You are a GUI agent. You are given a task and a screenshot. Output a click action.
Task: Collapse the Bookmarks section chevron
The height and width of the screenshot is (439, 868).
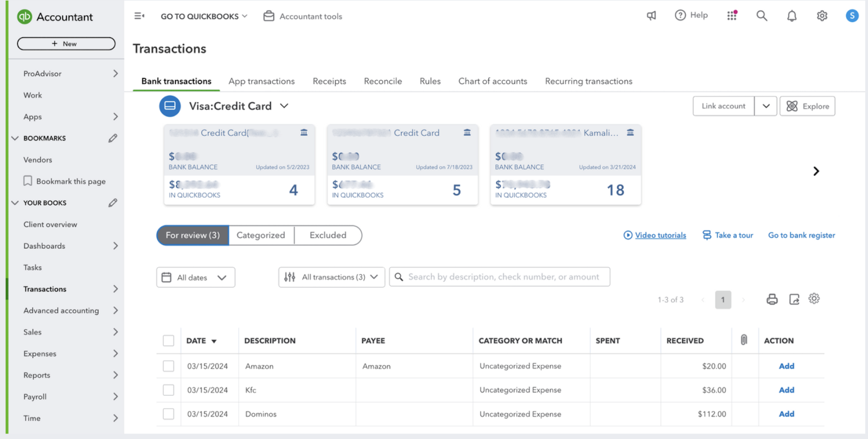[x=15, y=138]
